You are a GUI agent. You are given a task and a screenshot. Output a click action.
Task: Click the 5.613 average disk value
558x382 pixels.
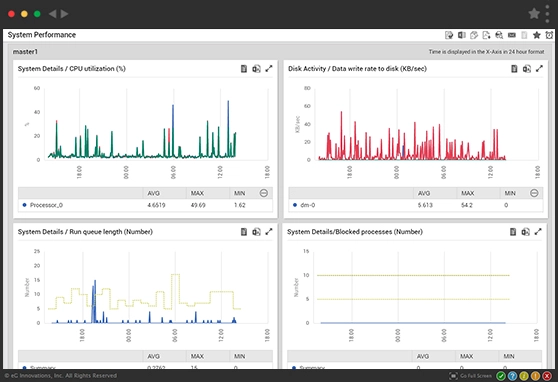click(425, 205)
